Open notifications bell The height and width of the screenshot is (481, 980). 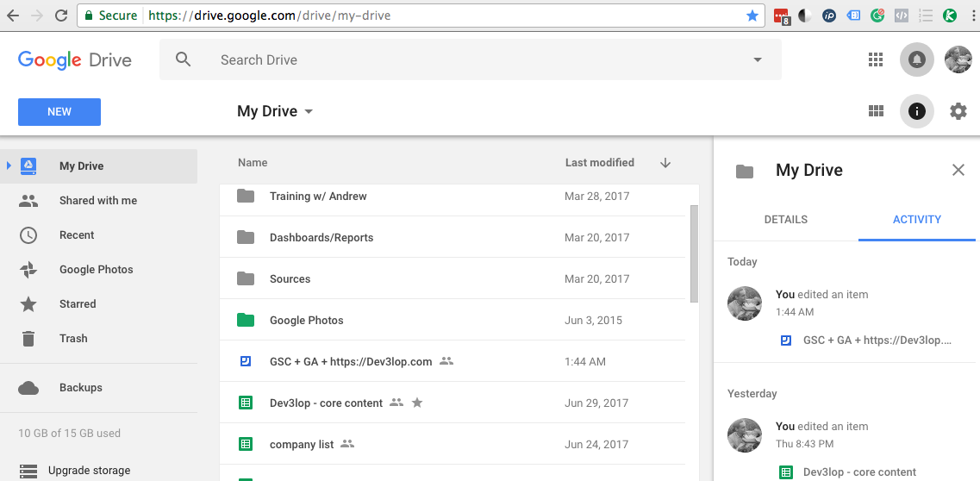917,59
